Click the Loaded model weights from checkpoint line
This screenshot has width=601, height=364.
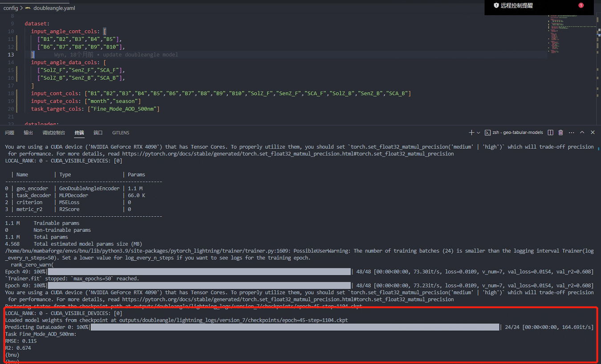[177, 320]
